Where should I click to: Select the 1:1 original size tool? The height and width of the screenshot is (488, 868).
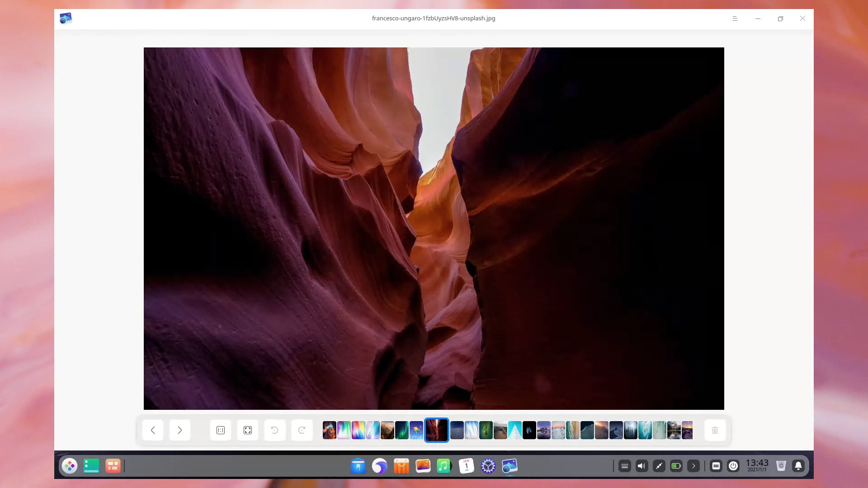220,430
